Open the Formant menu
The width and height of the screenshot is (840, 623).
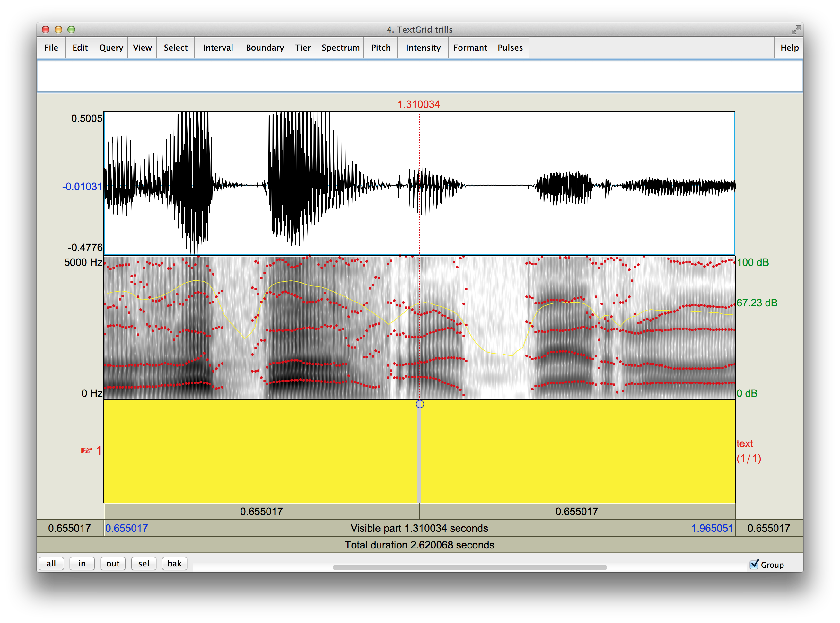point(469,48)
